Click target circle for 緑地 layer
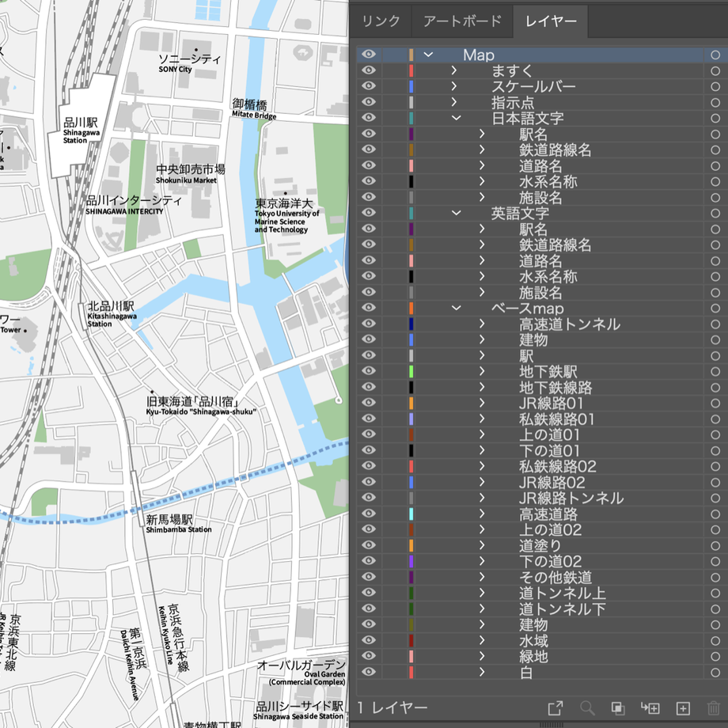 (x=715, y=657)
